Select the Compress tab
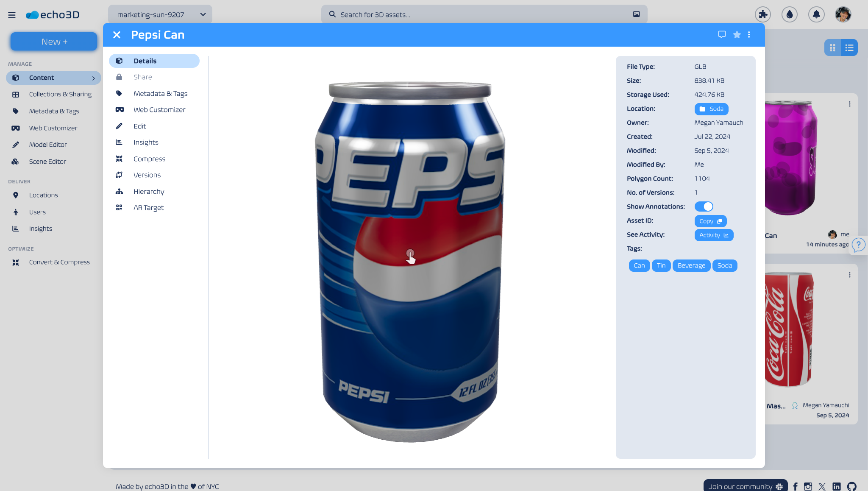The height and width of the screenshot is (491, 868). [x=154, y=159]
